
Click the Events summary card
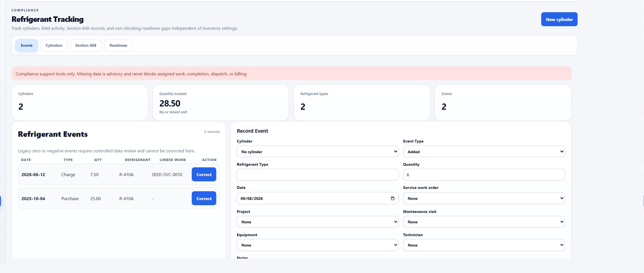coord(503,103)
